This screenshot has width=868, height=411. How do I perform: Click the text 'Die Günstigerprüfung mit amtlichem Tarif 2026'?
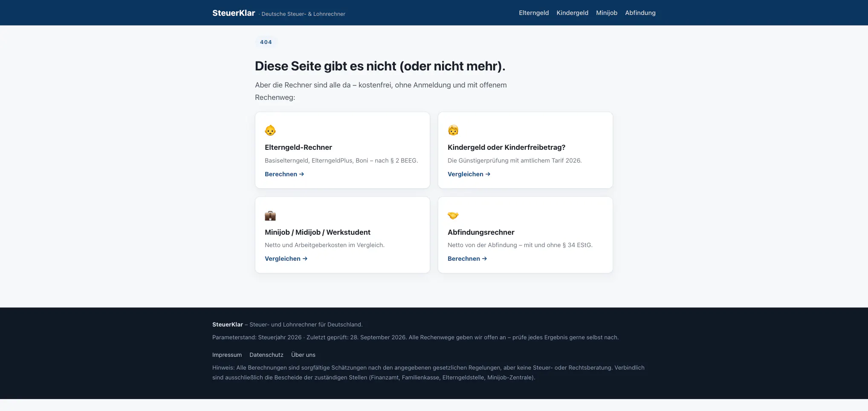(x=515, y=160)
